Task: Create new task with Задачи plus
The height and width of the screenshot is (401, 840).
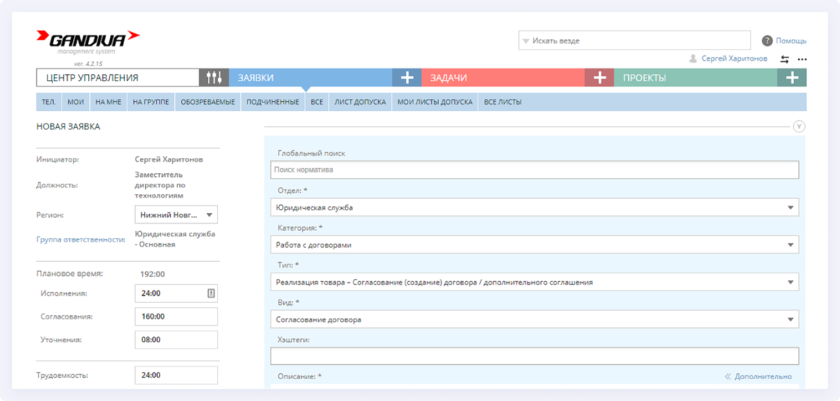Action: (x=598, y=77)
